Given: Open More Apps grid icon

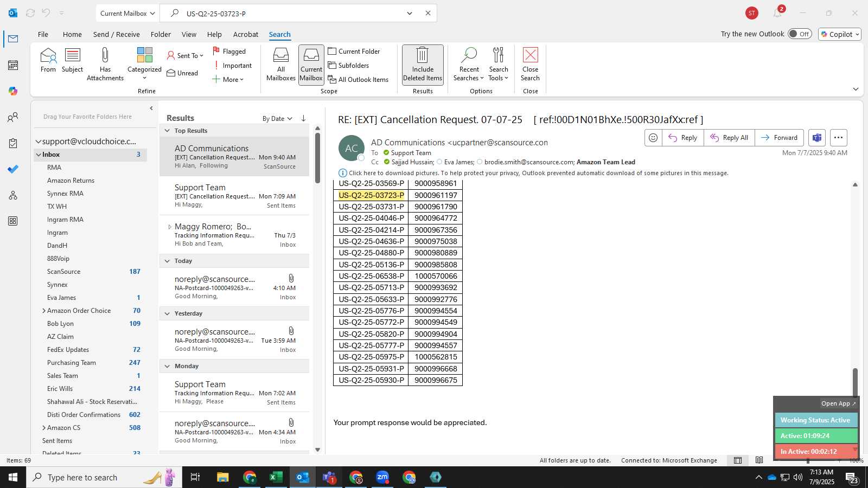Looking at the screenshot, I should 13,221.
